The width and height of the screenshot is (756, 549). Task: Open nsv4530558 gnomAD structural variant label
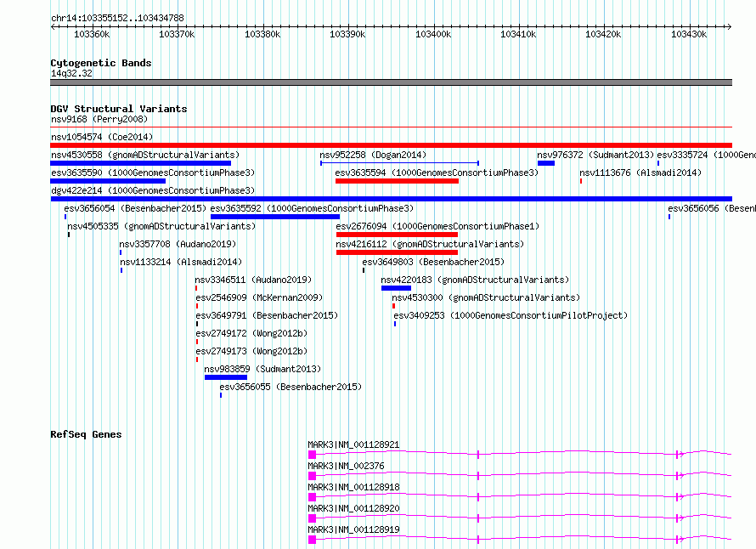(x=145, y=155)
